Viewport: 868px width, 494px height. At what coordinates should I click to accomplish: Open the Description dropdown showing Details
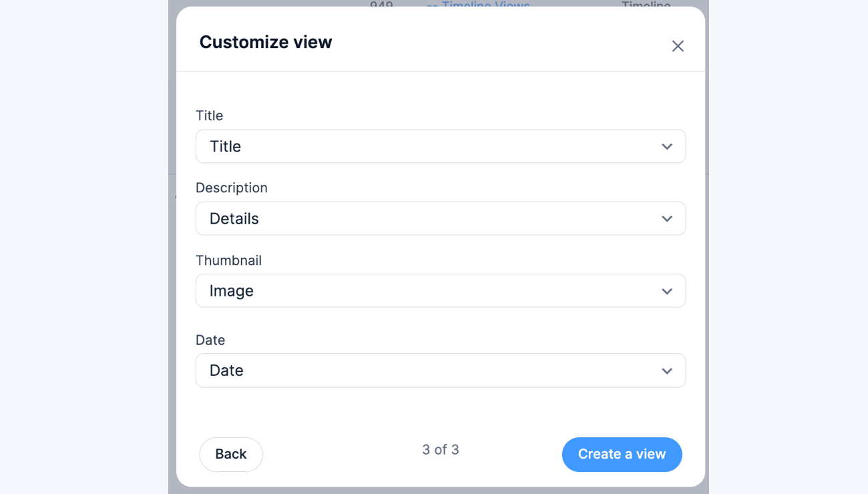441,218
